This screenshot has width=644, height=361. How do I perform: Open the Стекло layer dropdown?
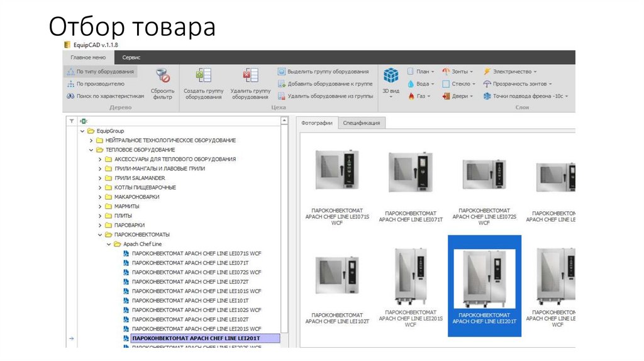click(x=458, y=84)
